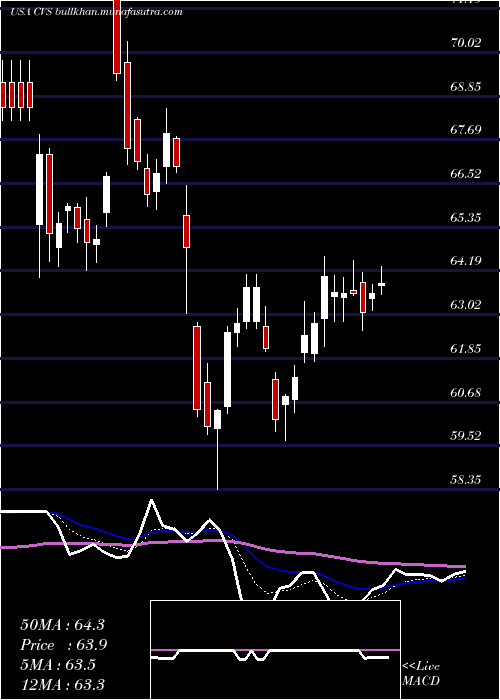Viewport: 500px width, 700px height.
Task: Select the 65.35 price level label
Action: [x=467, y=217]
